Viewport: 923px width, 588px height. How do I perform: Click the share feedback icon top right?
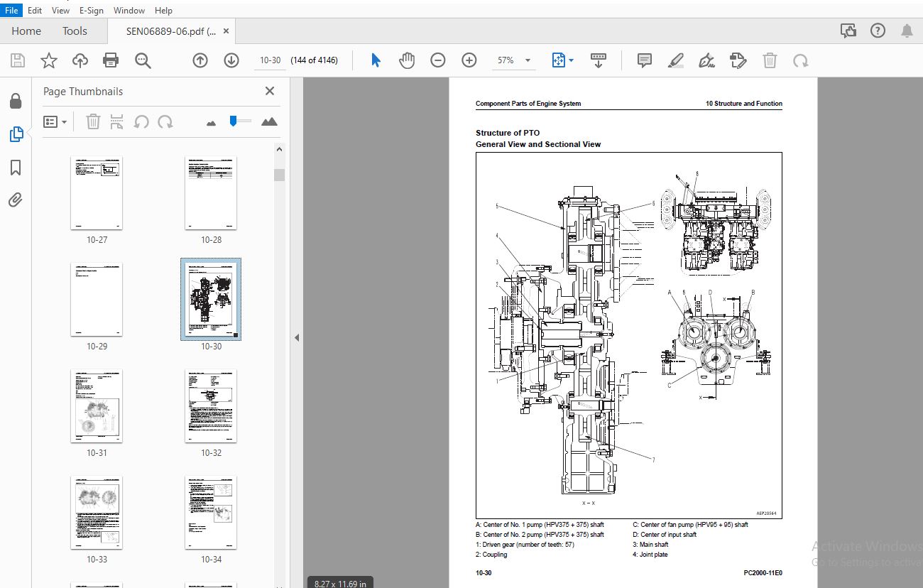point(848,31)
